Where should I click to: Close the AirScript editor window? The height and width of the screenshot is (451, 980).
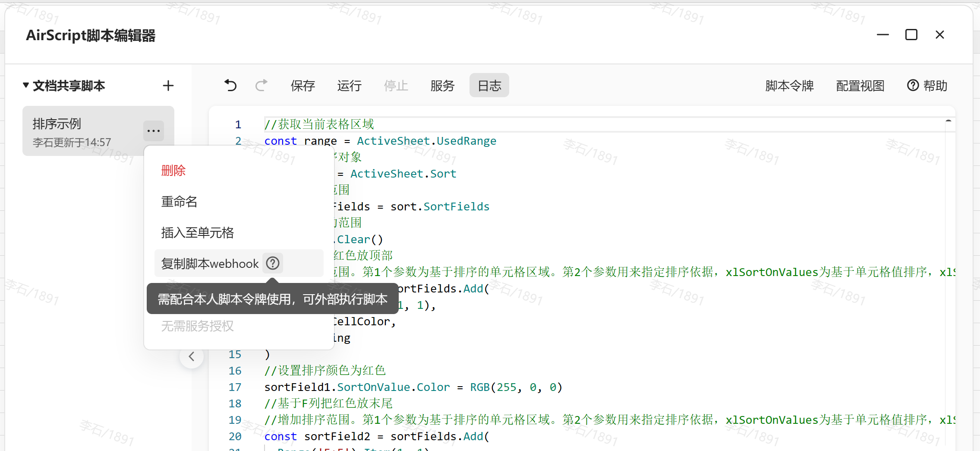point(940,35)
